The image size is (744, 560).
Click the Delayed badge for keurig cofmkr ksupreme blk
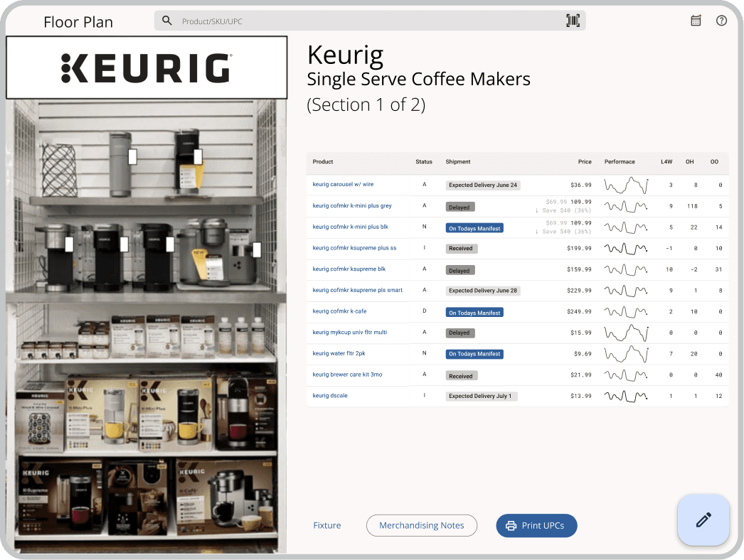[459, 270]
